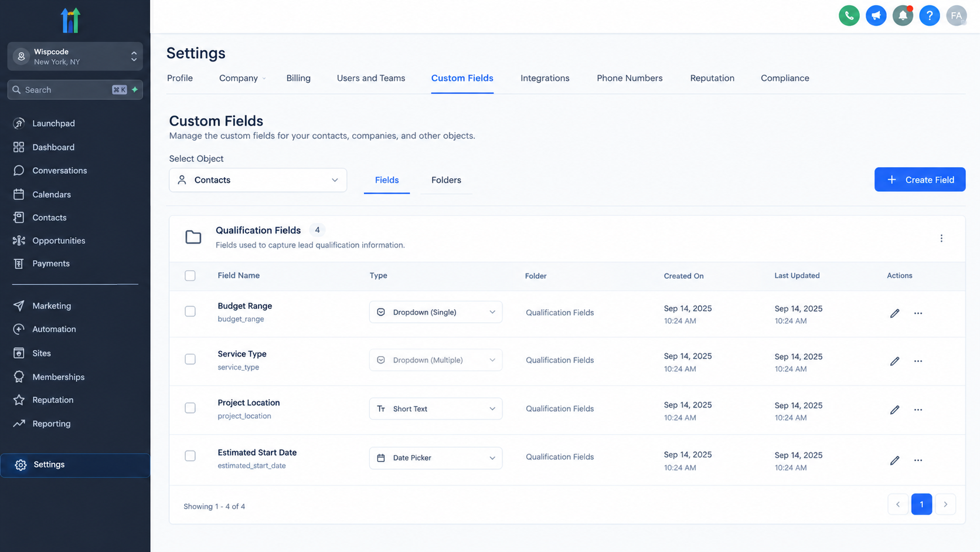Open the notifications bell icon
The height and width of the screenshot is (552, 980).
click(x=903, y=16)
